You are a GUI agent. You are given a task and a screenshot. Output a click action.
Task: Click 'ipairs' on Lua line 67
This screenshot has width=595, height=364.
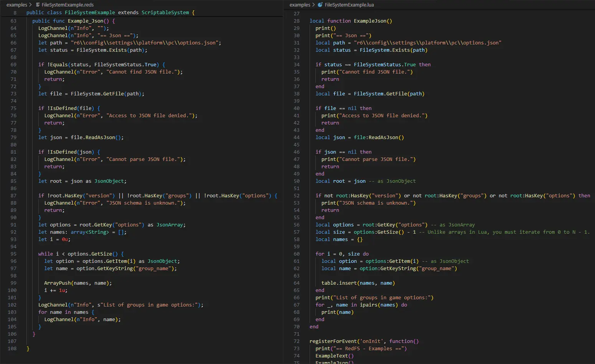(369, 305)
